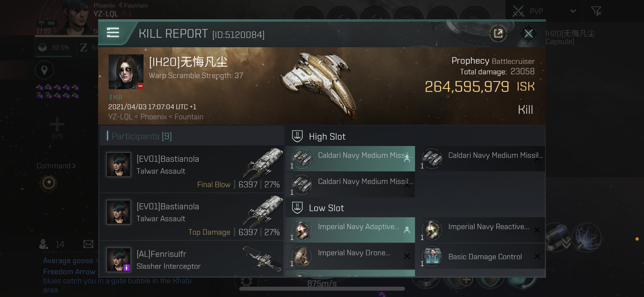Open the local players count icon
Screen dimensions: 644x297
coord(44,244)
